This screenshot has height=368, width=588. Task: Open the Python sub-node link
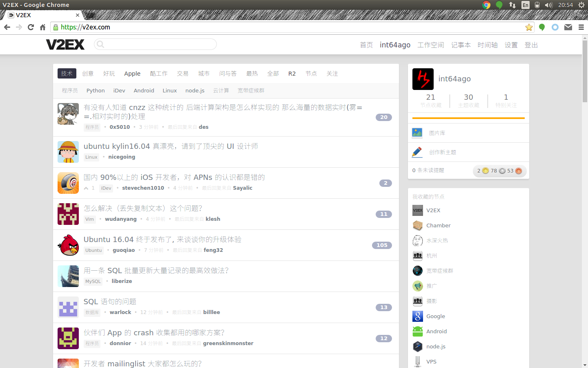pos(96,91)
